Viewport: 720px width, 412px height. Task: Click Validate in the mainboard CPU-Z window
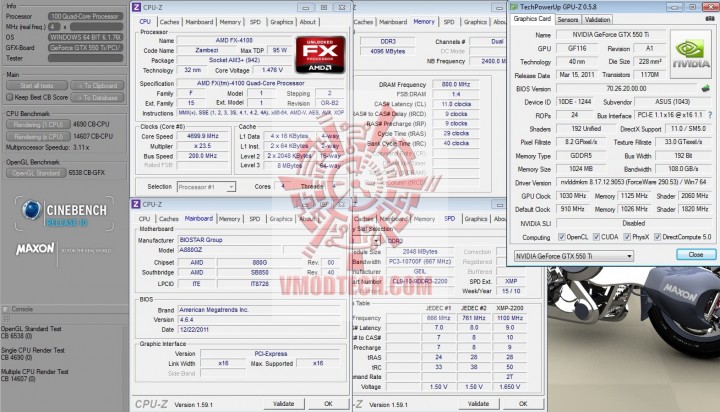284,404
